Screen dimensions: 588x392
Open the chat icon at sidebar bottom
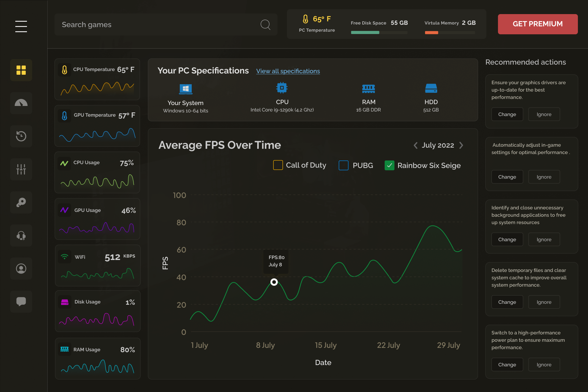pos(21,302)
